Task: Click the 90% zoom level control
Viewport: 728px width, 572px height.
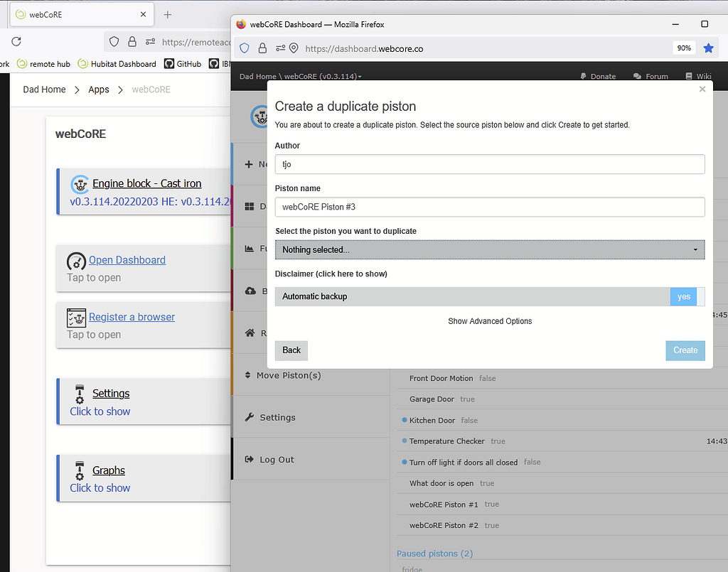Action: [x=684, y=48]
